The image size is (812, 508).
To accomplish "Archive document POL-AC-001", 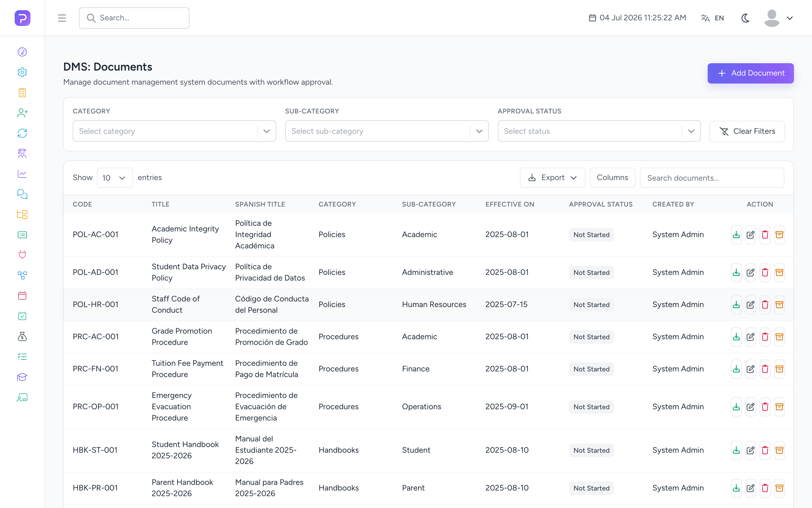I will tap(780, 235).
